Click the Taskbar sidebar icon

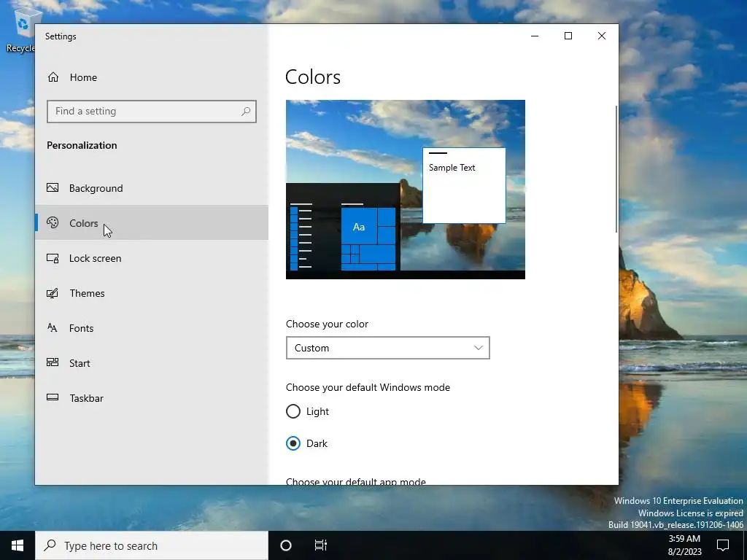point(53,397)
